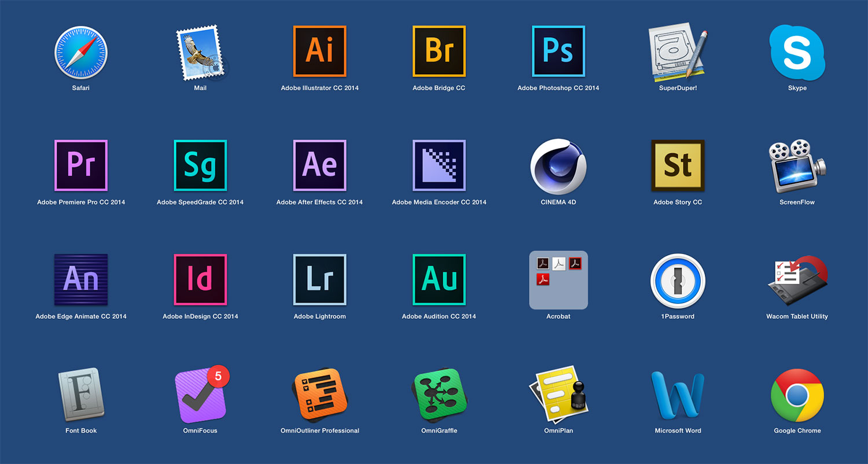Click the 'Adobe Premiere Pro CC 2014' label

pyautogui.click(x=80, y=202)
